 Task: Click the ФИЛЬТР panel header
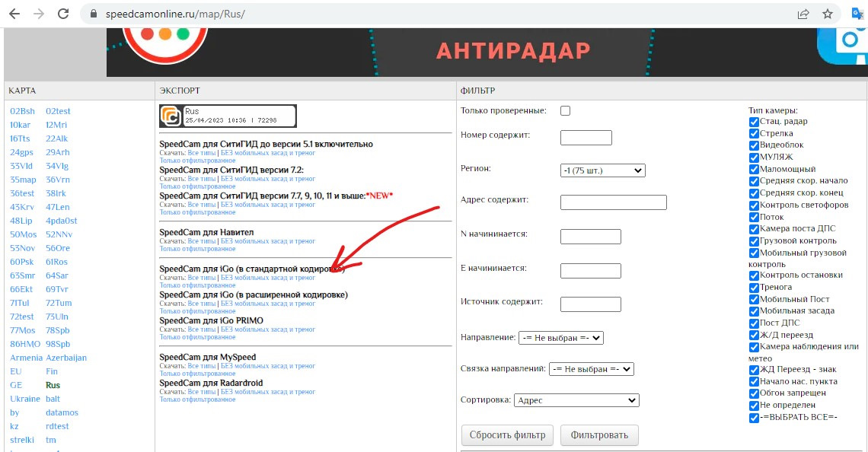pos(477,91)
